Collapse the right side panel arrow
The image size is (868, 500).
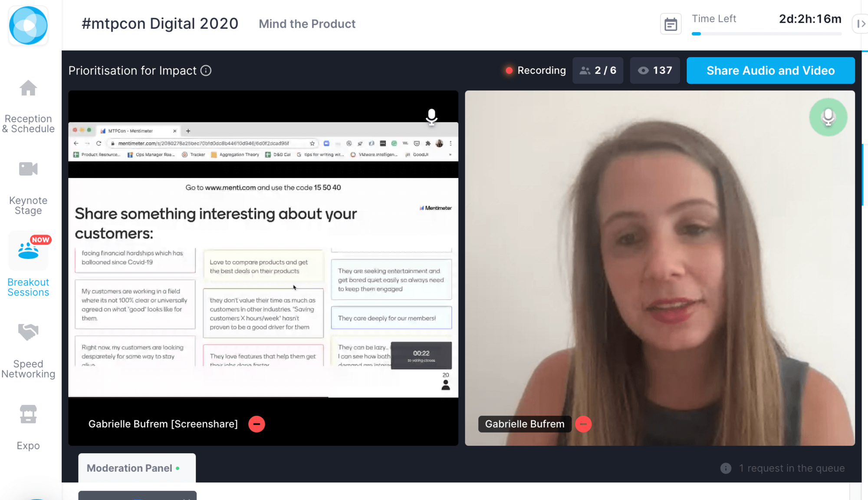pyautogui.click(x=860, y=24)
